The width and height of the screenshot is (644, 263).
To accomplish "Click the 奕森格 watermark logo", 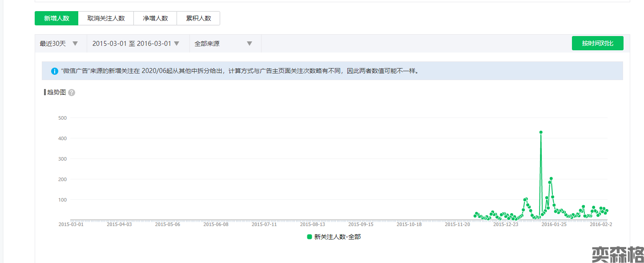I will click(x=617, y=255).
